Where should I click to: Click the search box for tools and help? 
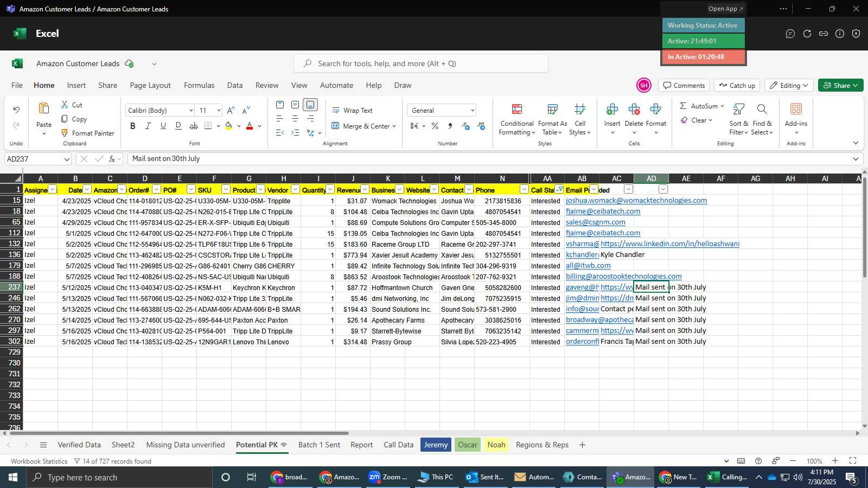point(421,63)
